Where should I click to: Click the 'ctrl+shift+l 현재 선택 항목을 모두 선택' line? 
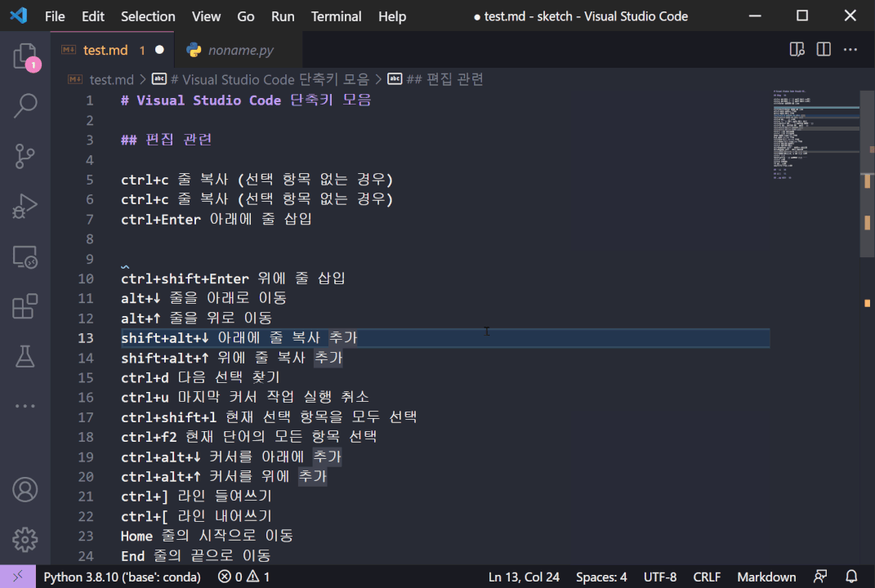tap(269, 417)
